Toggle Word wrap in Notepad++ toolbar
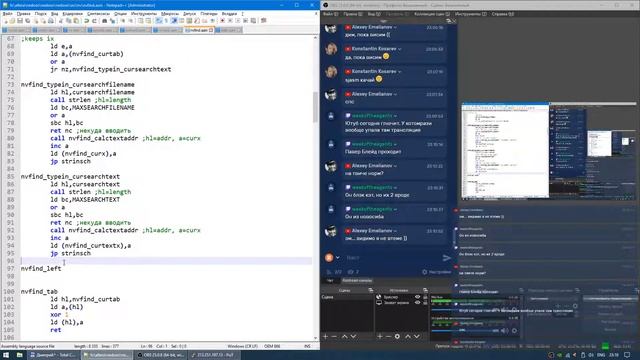The width and height of the screenshot is (640, 360). pyautogui.click(x=159, y=21)
